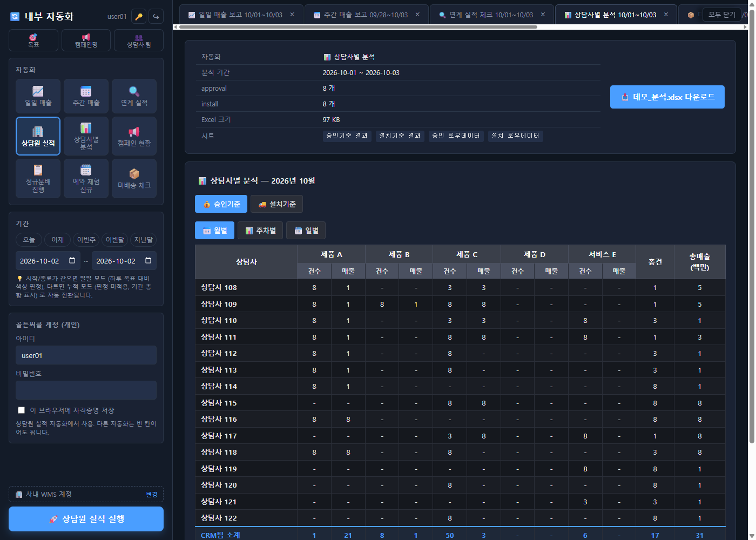This screenshot has height=540, width=756.
Task: Select the 주간 매출 automation tile
Action: click(x=86, y=96)
